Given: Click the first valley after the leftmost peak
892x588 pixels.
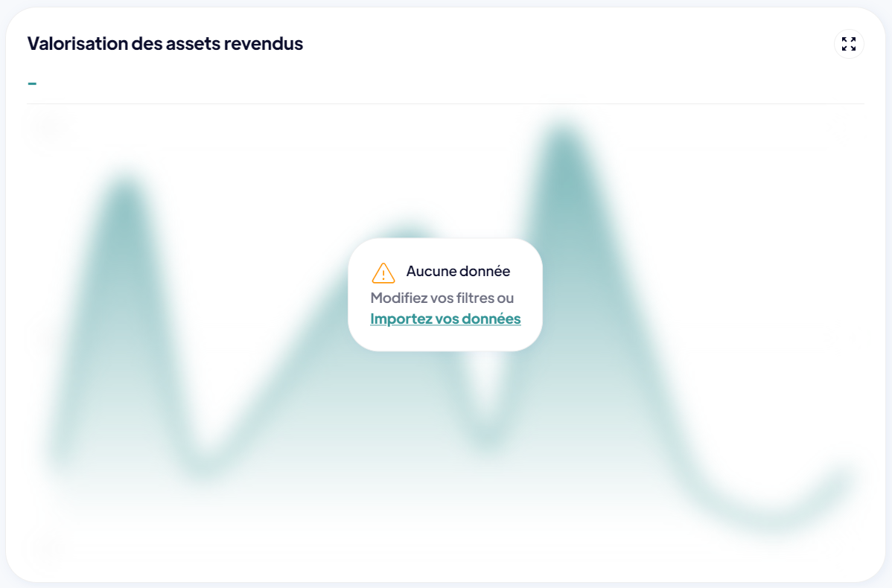Looking at the screenshot, I should (x=201, y=465).
